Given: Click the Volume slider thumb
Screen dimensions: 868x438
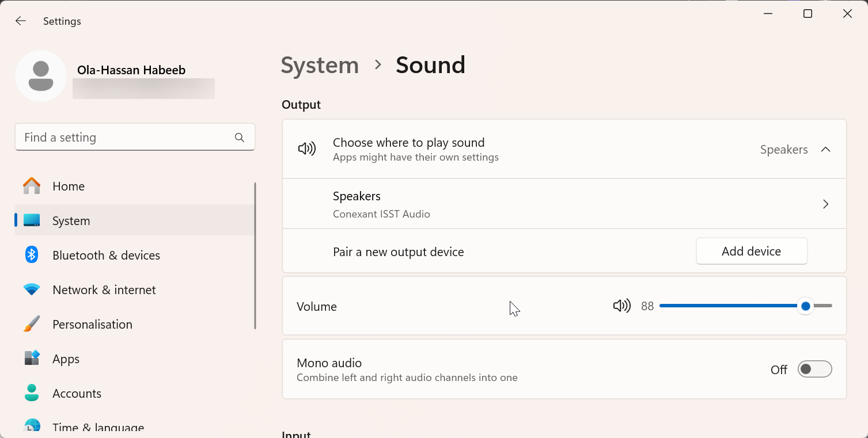Looking at the screenshot, I should click(806, 306).
